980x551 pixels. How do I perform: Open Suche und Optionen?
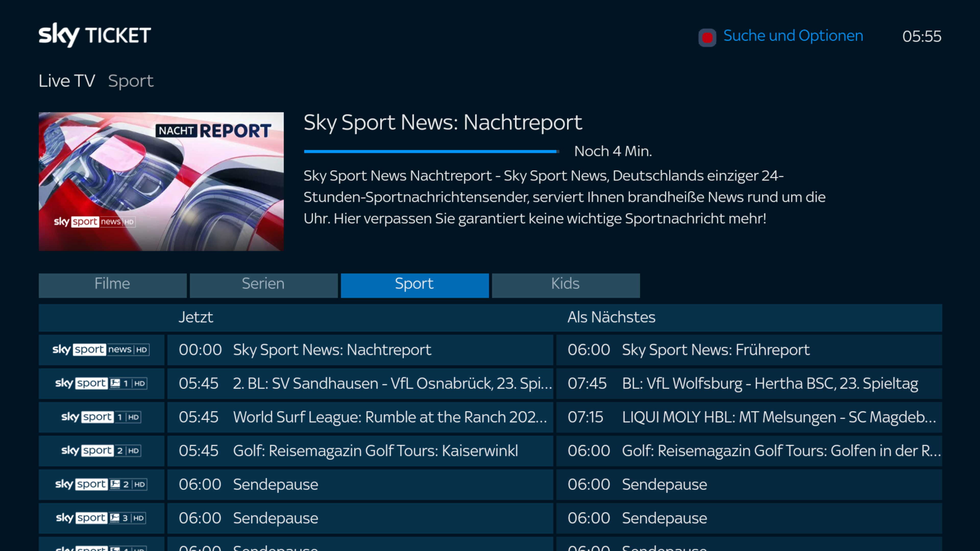tap(793, 36)
